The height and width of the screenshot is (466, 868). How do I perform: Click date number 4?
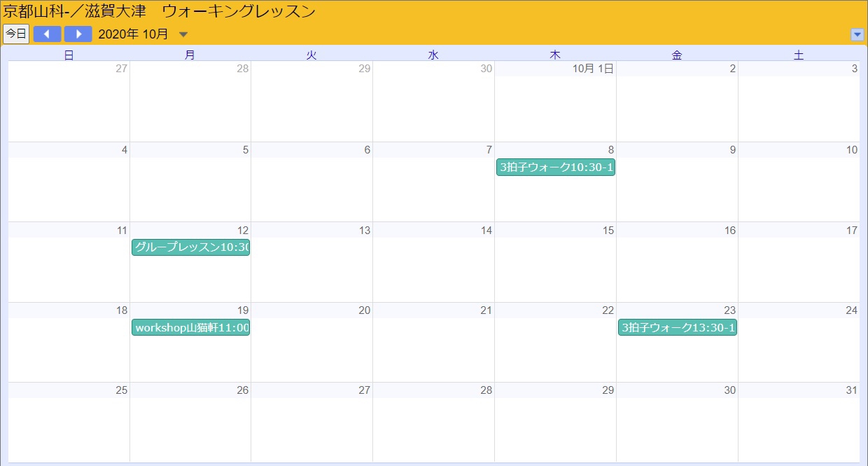125,150
